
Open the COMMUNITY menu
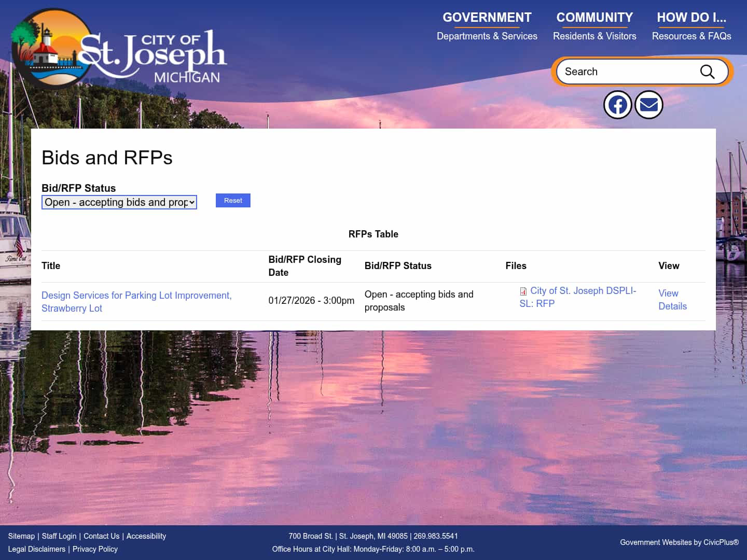coord(594,17)
